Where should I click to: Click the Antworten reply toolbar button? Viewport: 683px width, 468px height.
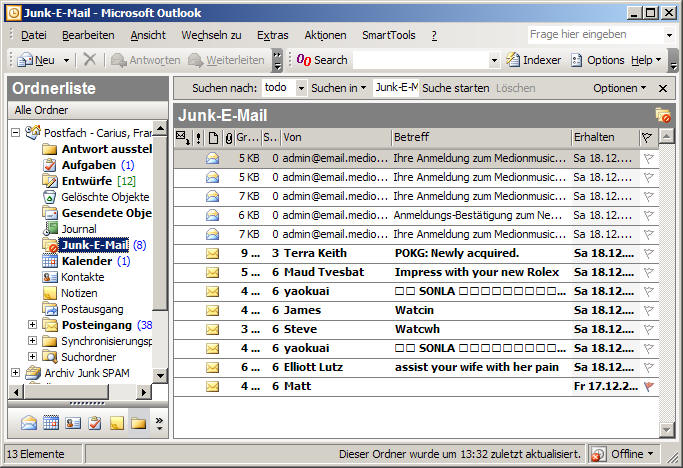(145, 60)
